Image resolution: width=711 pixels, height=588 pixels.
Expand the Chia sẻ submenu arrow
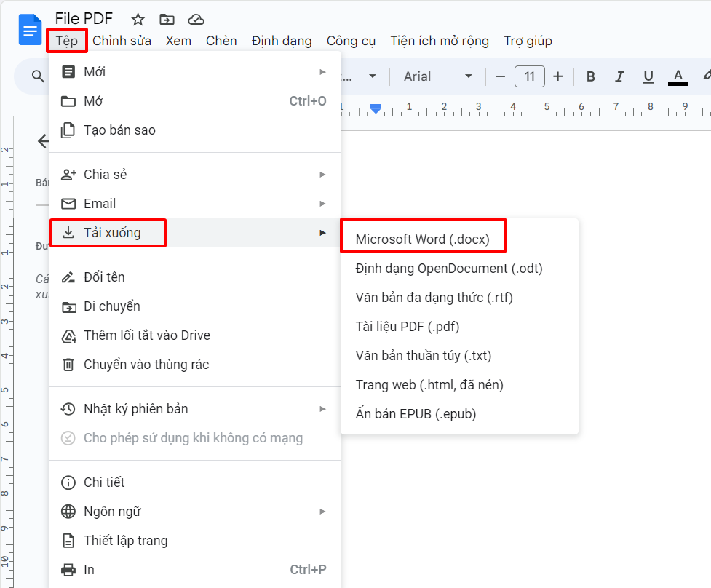pyautogui.click(x=323, y=175)
